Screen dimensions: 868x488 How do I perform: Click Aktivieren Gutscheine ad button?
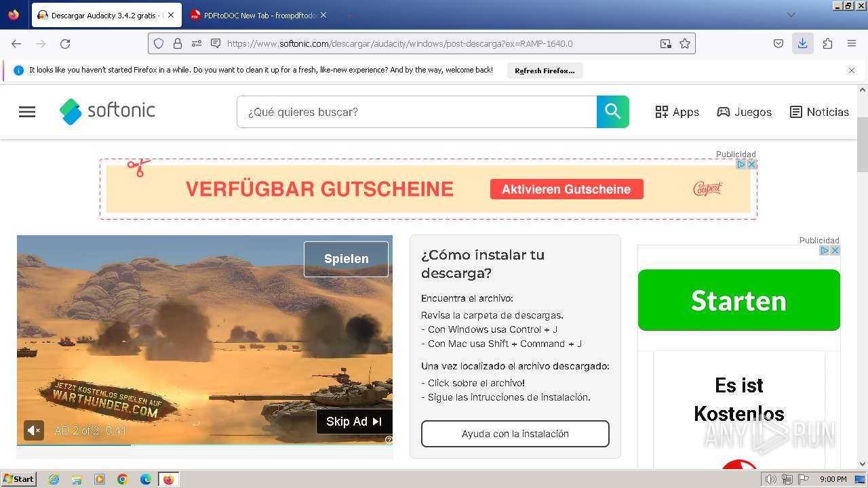click(x=566, y=189)
